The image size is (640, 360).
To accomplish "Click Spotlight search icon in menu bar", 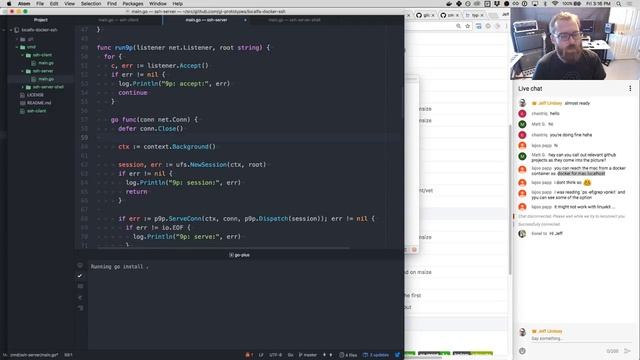I will tap(619, 3).
